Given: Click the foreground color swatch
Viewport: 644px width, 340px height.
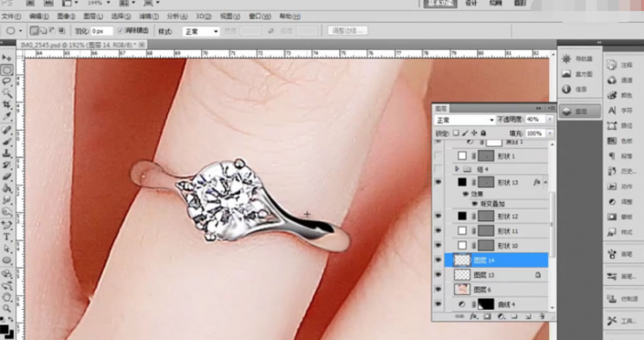Looking at the screenshot, I should pyautogui.click(x=4, y=329).
